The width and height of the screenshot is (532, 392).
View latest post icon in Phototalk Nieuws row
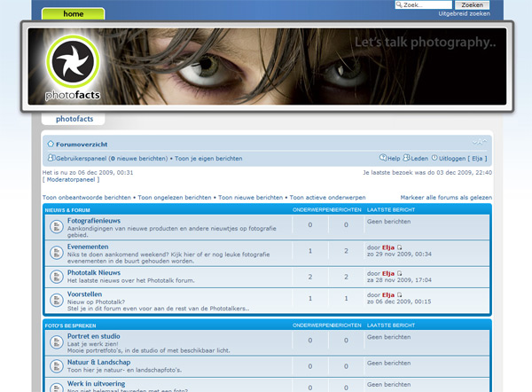click(400, 273)
